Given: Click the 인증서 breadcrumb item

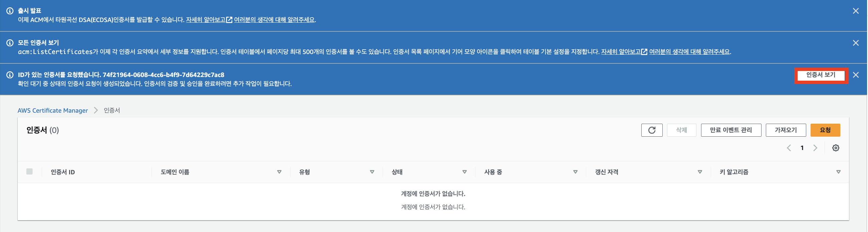Looking at the screenshot, I should (112, 111).
